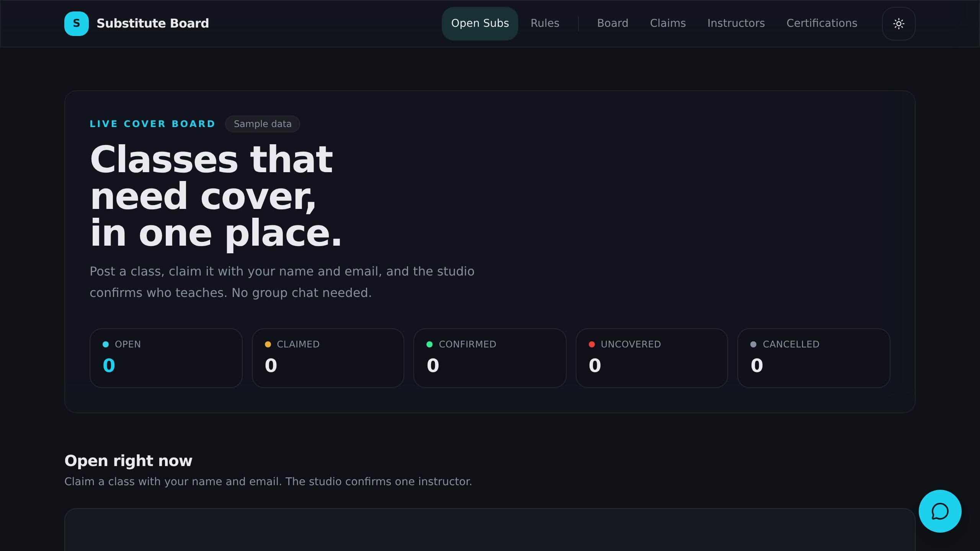Toggle the light/dark theme sun icon
Viewport: 980px width, 551px height.
click(898, 24)
